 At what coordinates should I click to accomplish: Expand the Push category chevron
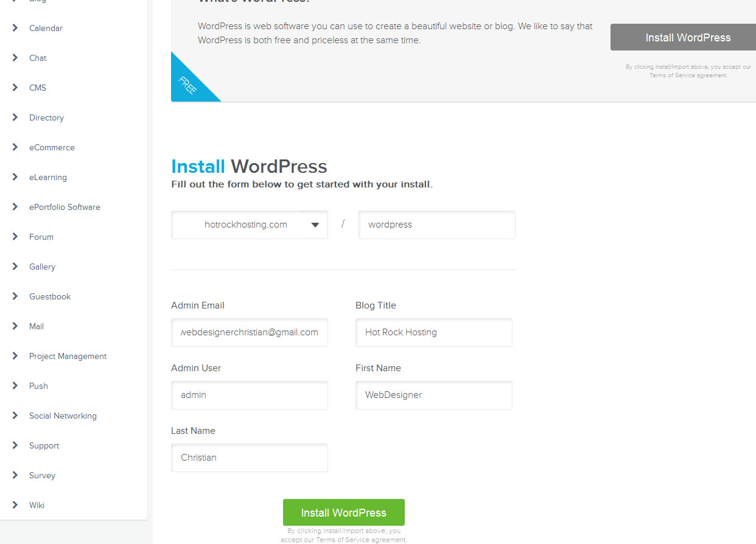(x=15, y=386)
